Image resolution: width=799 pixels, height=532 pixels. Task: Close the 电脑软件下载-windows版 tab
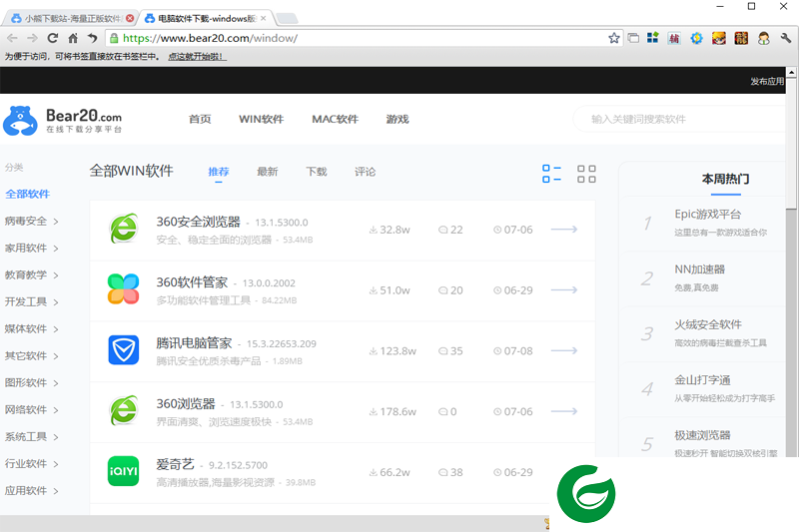[264, 18]
